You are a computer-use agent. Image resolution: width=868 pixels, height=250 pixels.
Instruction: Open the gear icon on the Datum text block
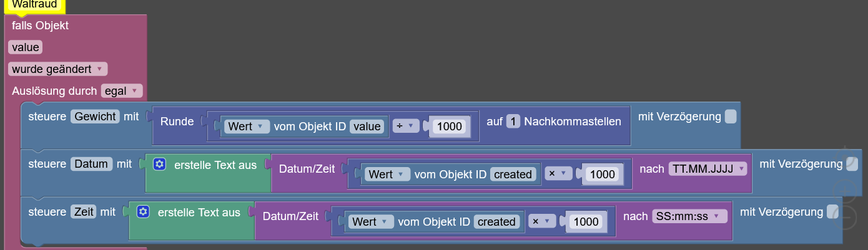[x=159, y=165]
